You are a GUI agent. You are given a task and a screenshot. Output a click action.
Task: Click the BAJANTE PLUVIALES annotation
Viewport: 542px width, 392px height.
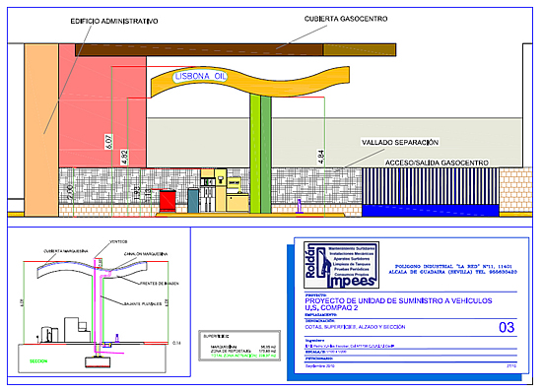coord(143,304)
